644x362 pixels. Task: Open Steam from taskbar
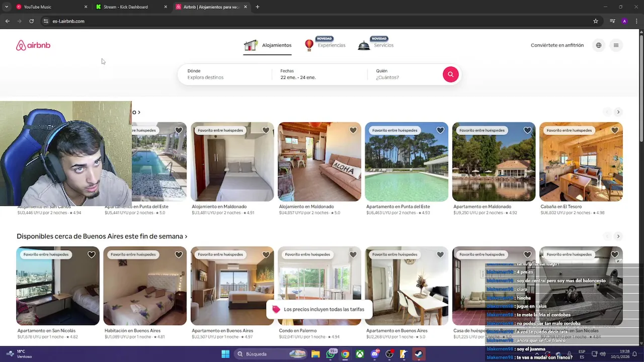[419, 354]
